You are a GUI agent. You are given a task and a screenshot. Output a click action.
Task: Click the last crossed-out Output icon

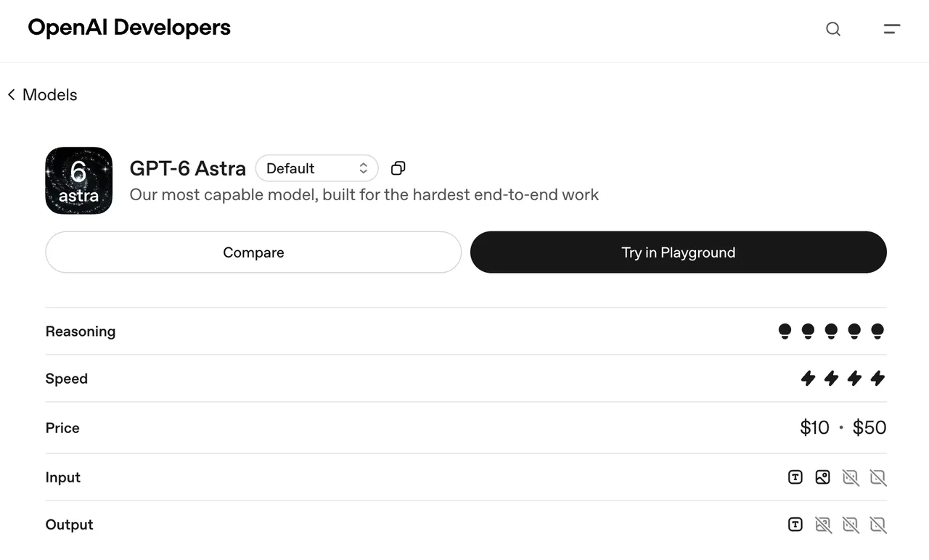(x=878, y=524)
